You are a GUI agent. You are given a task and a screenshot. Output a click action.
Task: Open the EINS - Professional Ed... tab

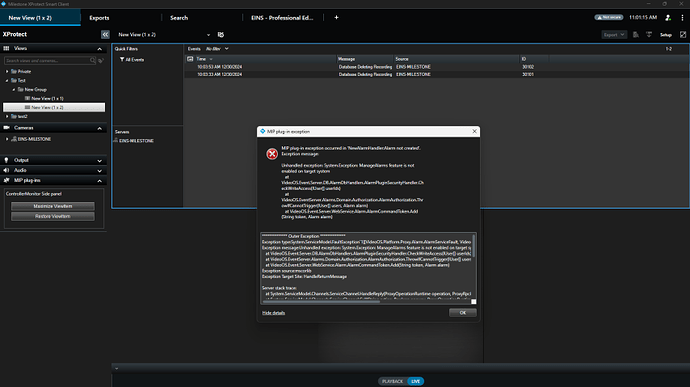click(282, 18)
